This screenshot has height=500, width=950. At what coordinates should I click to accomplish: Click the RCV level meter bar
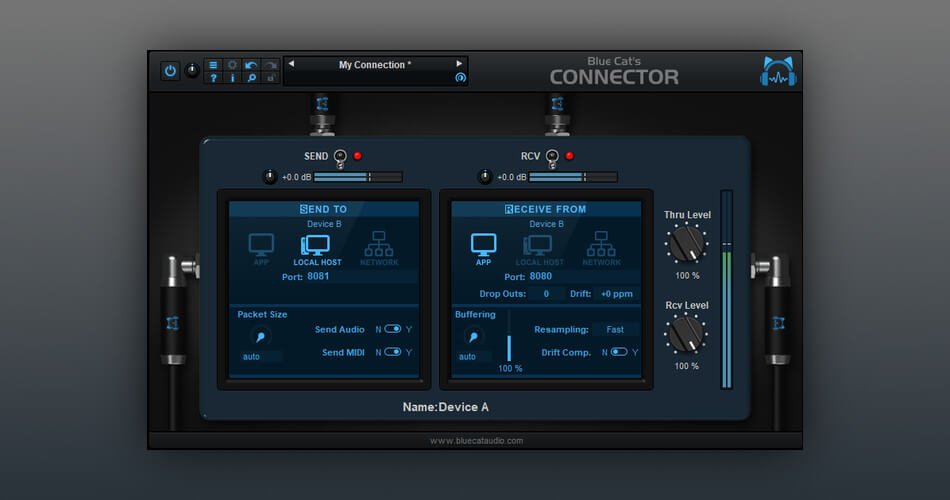[573, 177]
